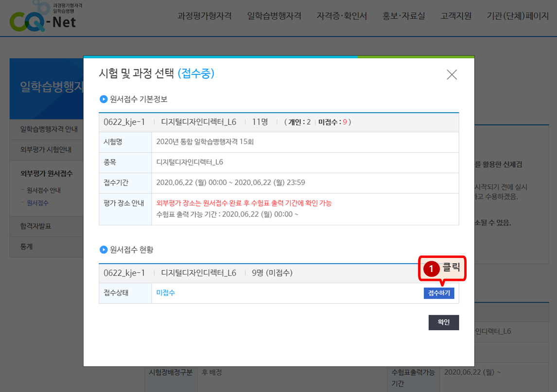Select 일학습병행자격 안내 in sidebar
Screen dimensions: 557x392
[49, 129]
